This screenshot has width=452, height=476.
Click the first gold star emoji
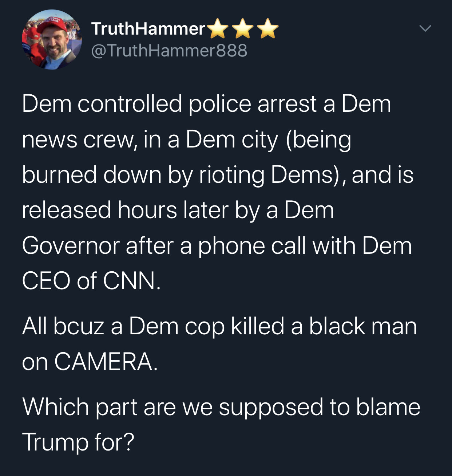(218, 29)
